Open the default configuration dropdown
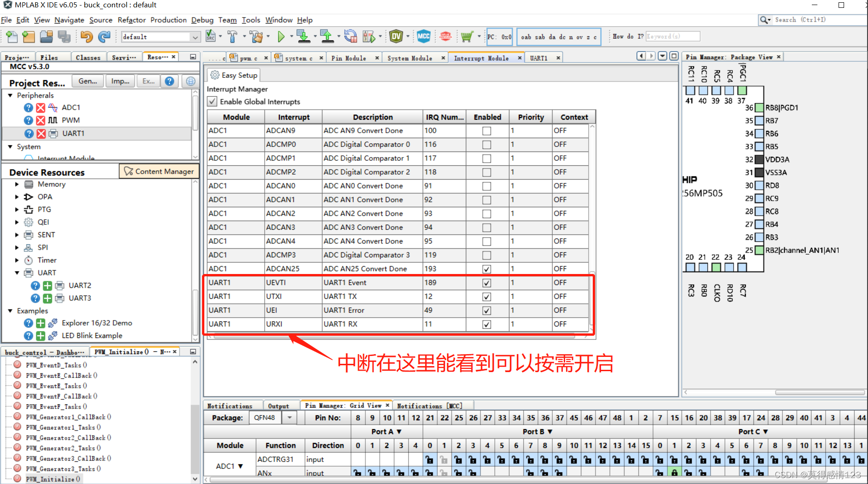 195,36
